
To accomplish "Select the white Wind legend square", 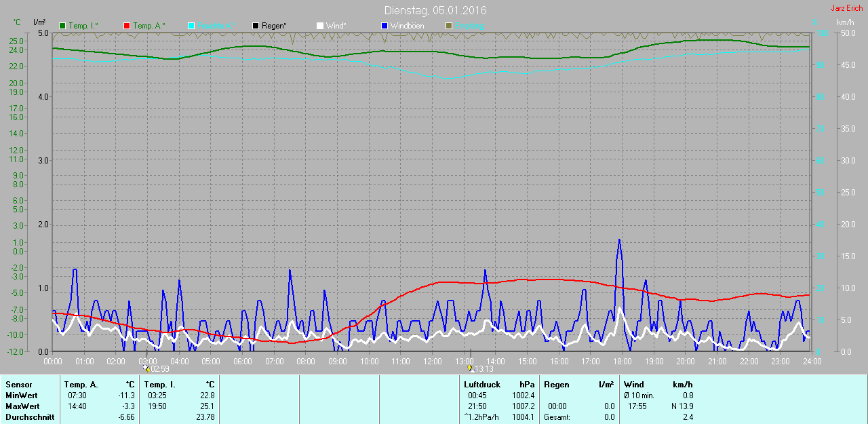I will [x=319, y=26].
